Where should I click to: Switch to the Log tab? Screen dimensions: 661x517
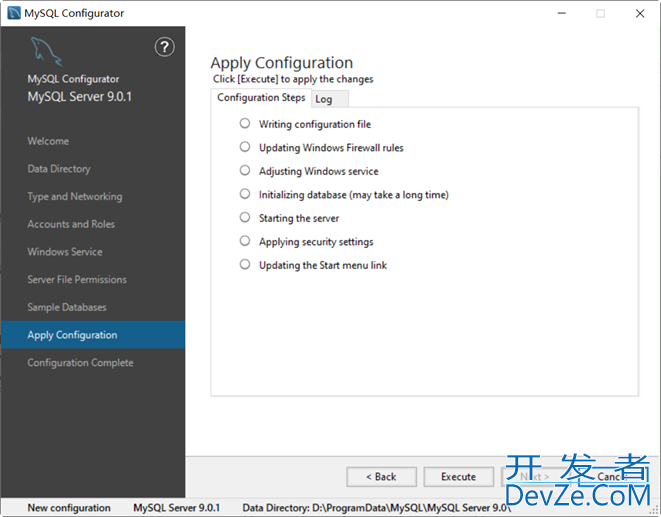330,99
